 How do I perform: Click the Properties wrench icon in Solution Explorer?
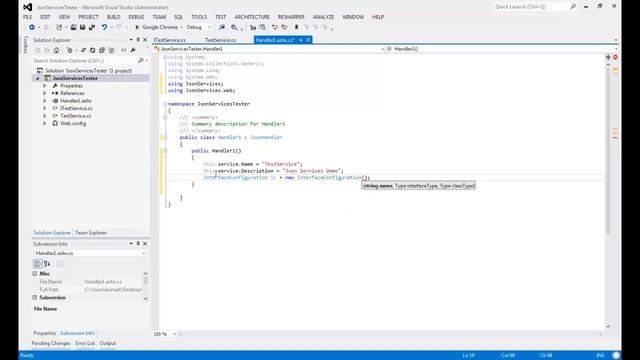coord(133,50)
